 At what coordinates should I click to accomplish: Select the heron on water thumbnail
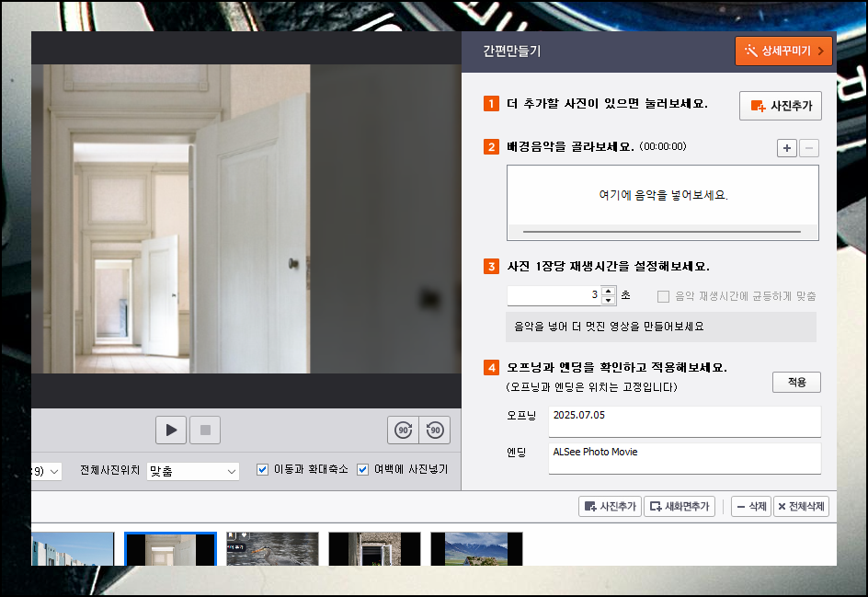coord(272,549)
